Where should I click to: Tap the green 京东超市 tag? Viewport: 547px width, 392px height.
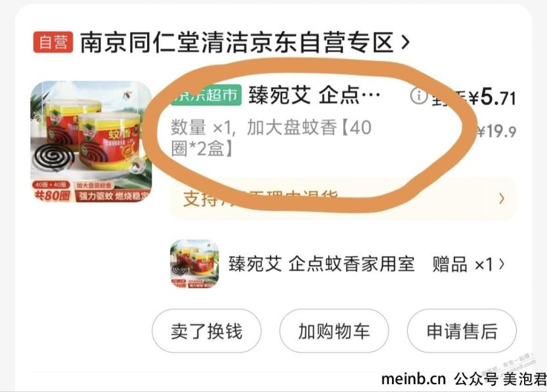[x=206, y=95]
